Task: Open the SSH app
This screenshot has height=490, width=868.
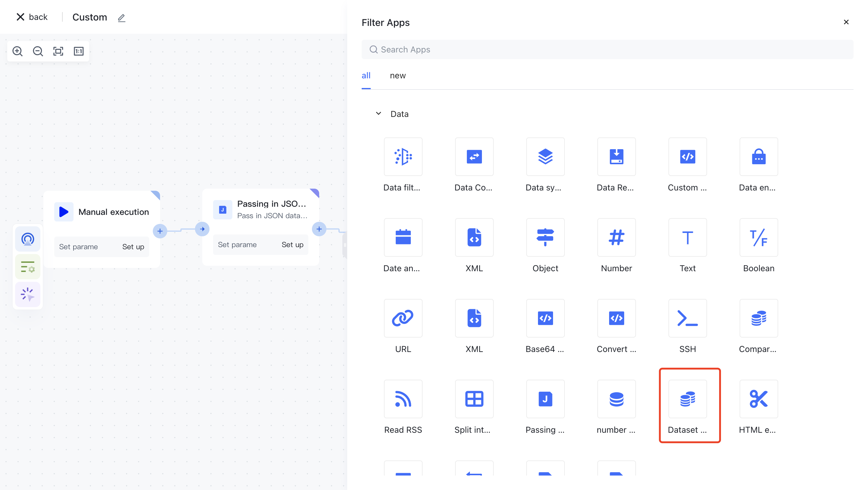Action: click(x=687, y=318)
